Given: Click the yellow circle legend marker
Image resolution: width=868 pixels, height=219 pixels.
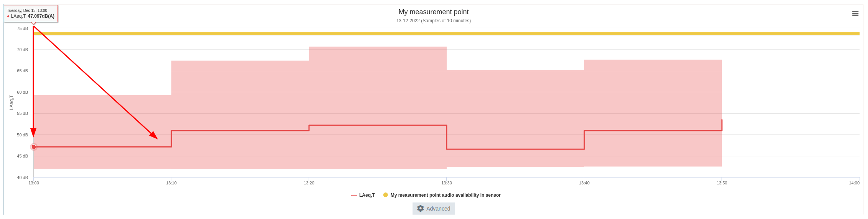Looking at the screenshot, I should 385,195.
